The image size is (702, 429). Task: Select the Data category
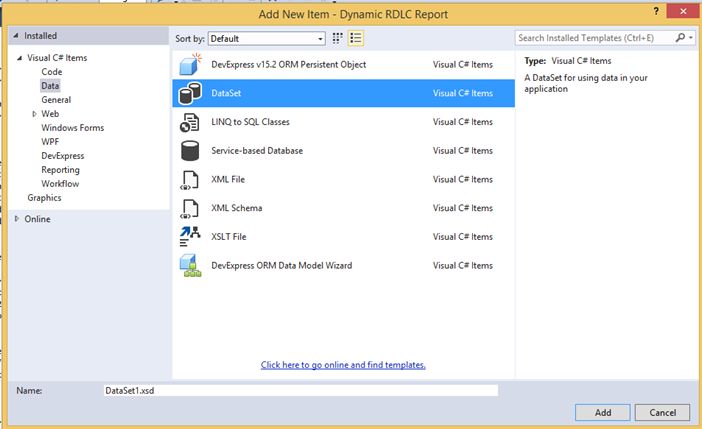tap(50, 86)
